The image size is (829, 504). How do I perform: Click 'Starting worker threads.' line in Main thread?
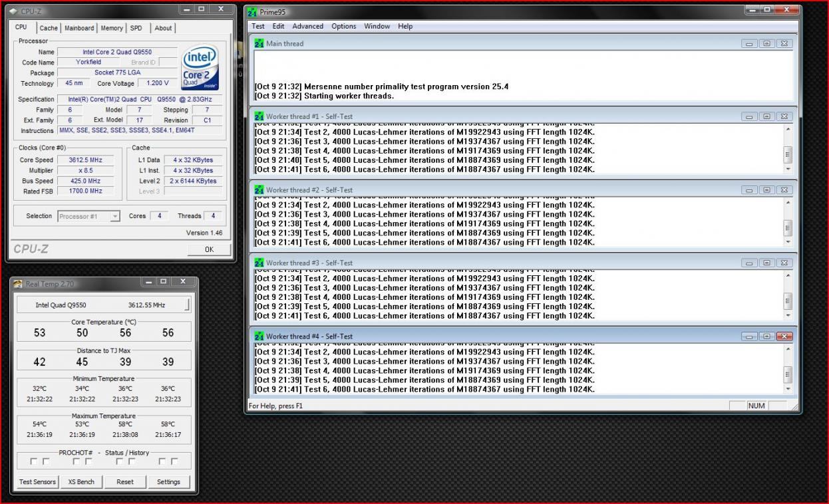[x=349, y=96]
